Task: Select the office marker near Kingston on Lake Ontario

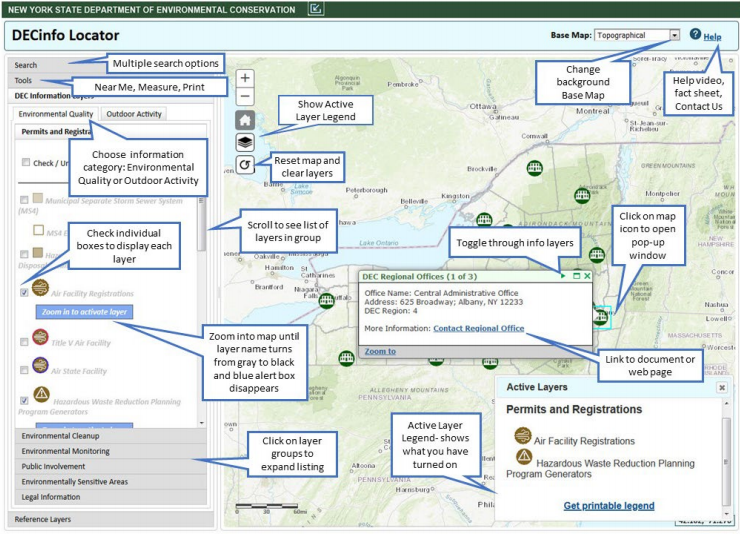Action: pyautogui.click(x=484, y=219)
